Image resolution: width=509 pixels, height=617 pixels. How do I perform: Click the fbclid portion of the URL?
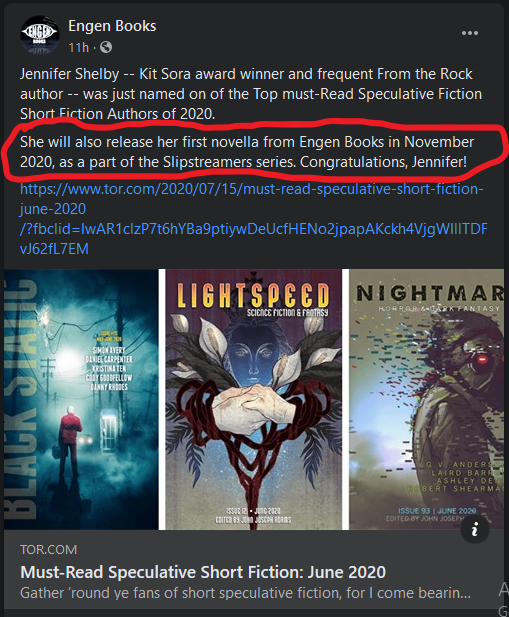click(254, 239)
